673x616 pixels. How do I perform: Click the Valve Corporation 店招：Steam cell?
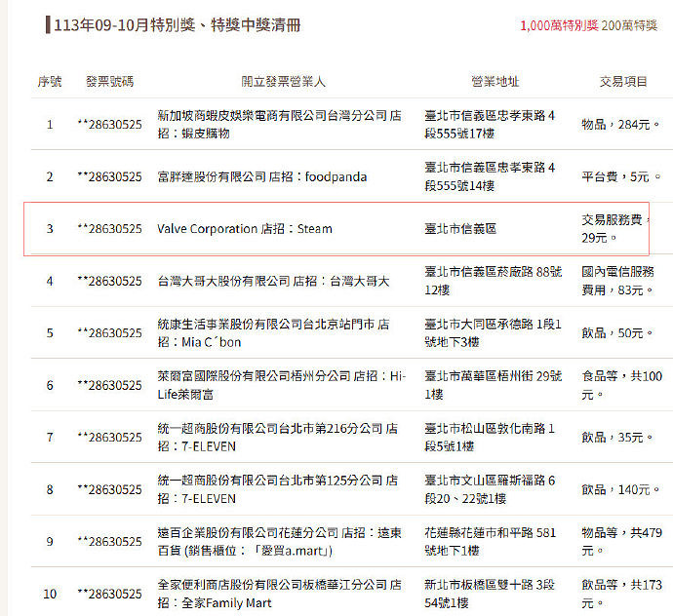245,229
